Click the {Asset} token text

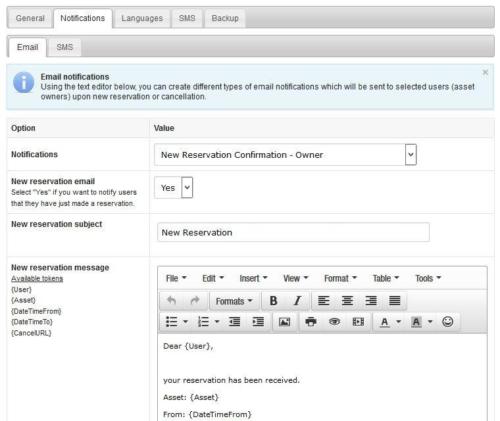[23, 300]
